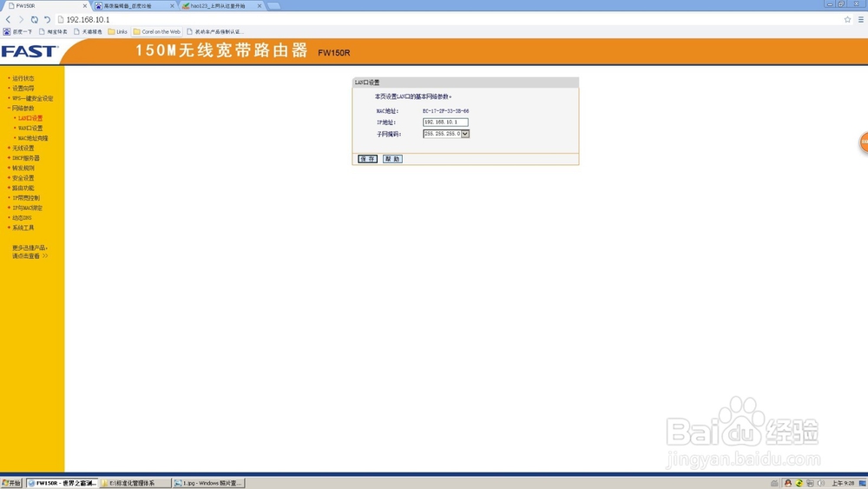Open the Links bookmark folder
The width and height of the screenshot is (868, 489).
(117, 31)
